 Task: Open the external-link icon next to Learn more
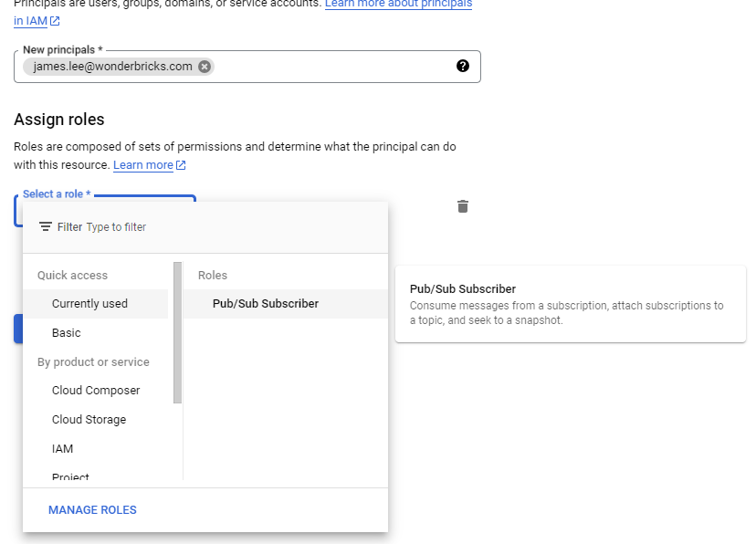[x=181, y=165]
